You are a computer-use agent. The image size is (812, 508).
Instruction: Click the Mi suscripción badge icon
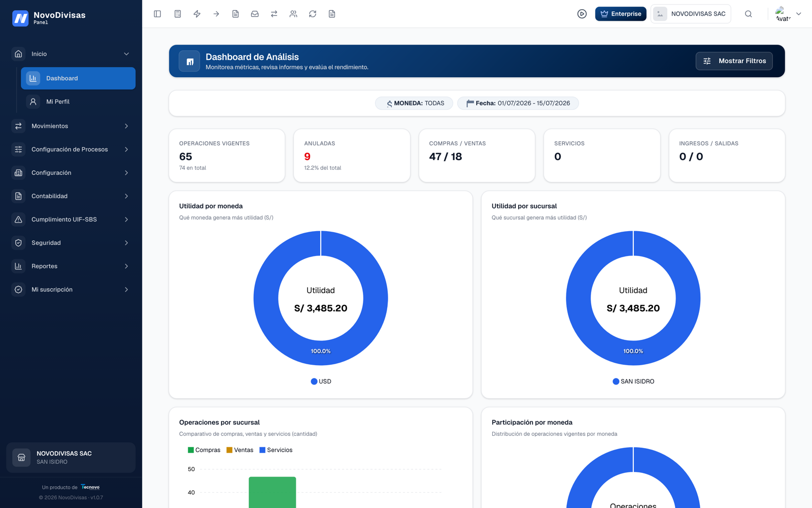18,290
